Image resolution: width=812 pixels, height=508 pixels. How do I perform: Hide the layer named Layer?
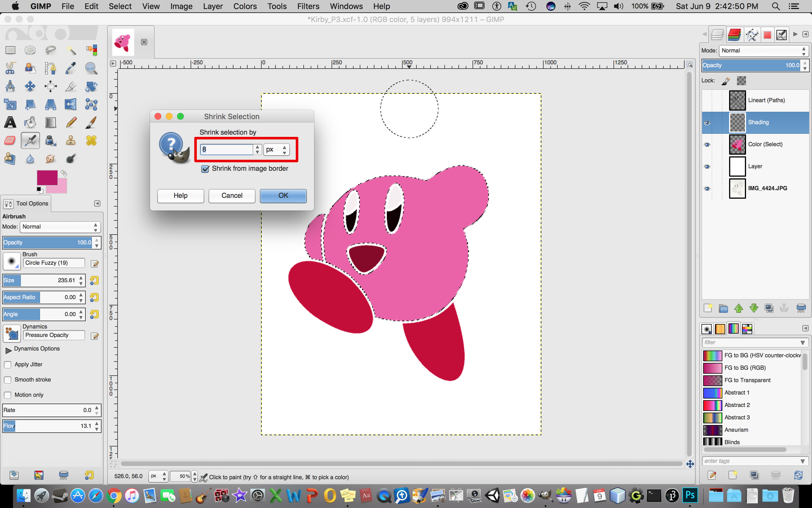(707, 167)
